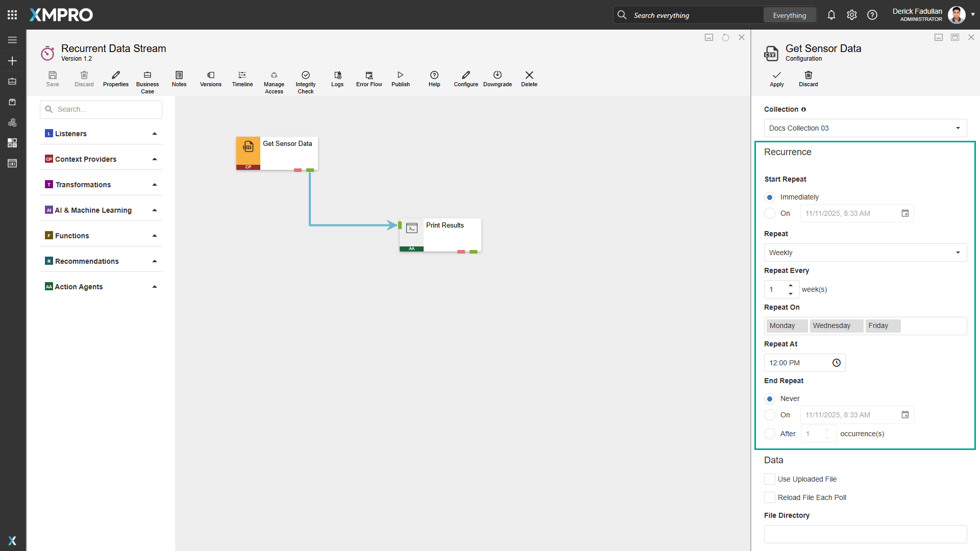
Task: Collapse the Context Providers section
Action: [x=154, y=159]
